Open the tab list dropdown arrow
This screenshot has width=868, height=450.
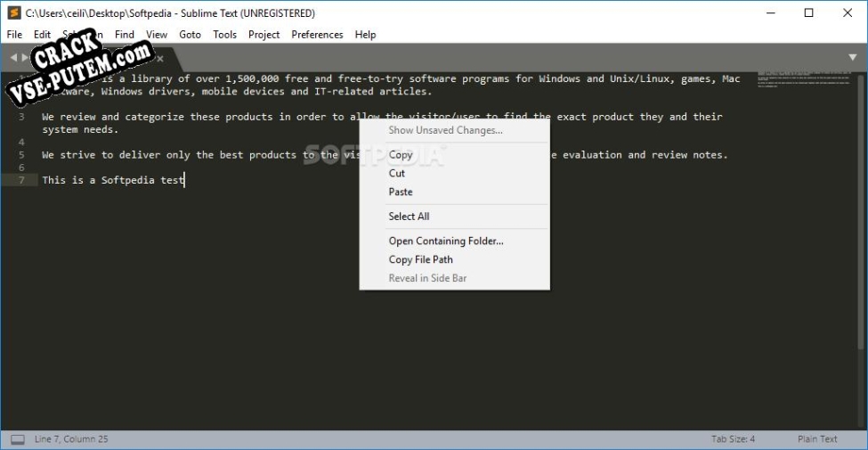click(852, 58)
